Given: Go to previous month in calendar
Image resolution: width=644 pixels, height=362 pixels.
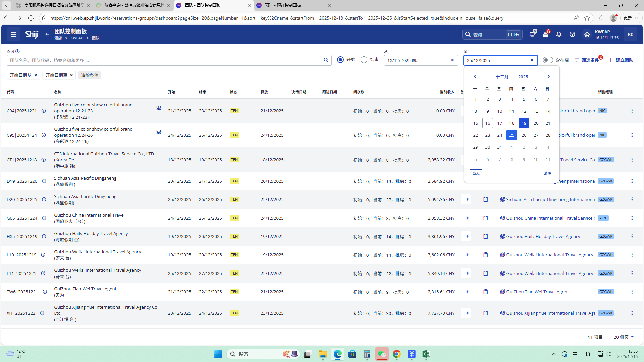Looking at the screenshot, I should coord(475,77).
